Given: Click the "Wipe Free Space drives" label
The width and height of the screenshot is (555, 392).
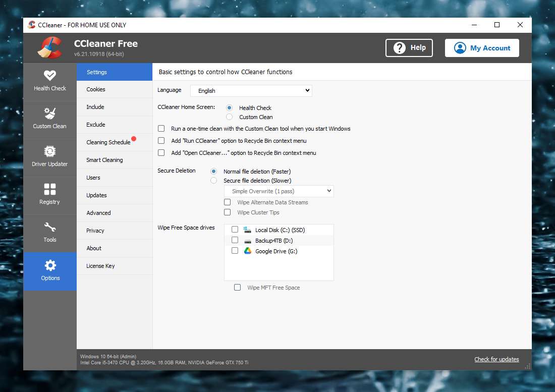Looking at the screenshot, I should coord(186,228).
